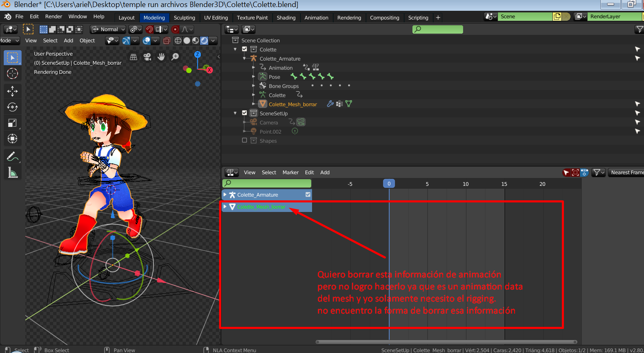Screen dimensions: 644x353
Task: Select the Annotate pencil tool
Action: point(12,157)
